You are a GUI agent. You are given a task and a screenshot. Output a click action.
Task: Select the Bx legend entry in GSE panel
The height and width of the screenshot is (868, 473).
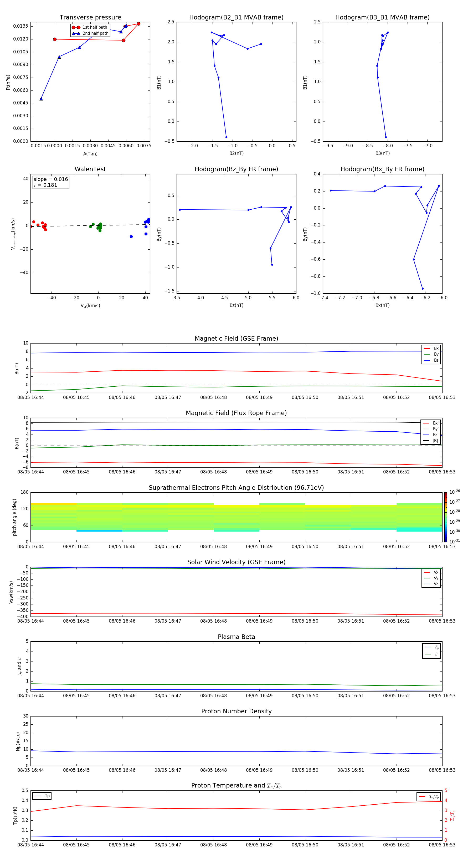coord(431,349)
